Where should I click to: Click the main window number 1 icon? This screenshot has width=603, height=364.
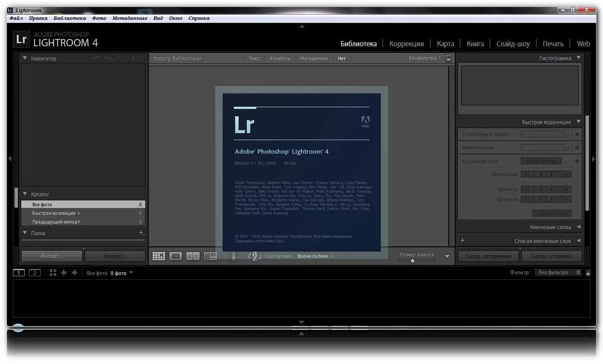pyautogui.click(x=19, y=272)
